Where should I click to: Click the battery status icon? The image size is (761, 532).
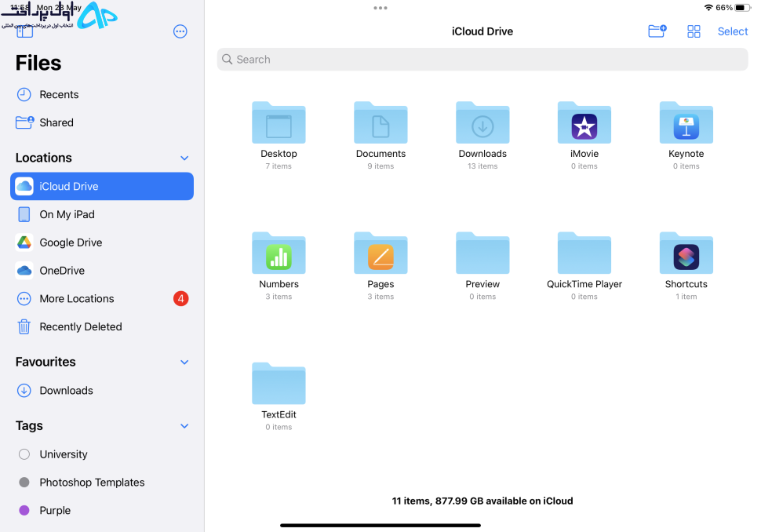pyautogui.click(x=742, y=7)
